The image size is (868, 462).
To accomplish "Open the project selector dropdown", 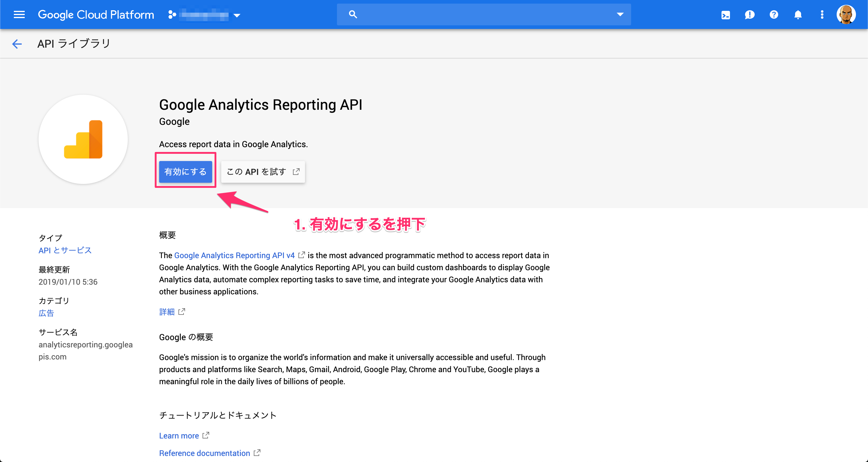I will click(204, 15).
